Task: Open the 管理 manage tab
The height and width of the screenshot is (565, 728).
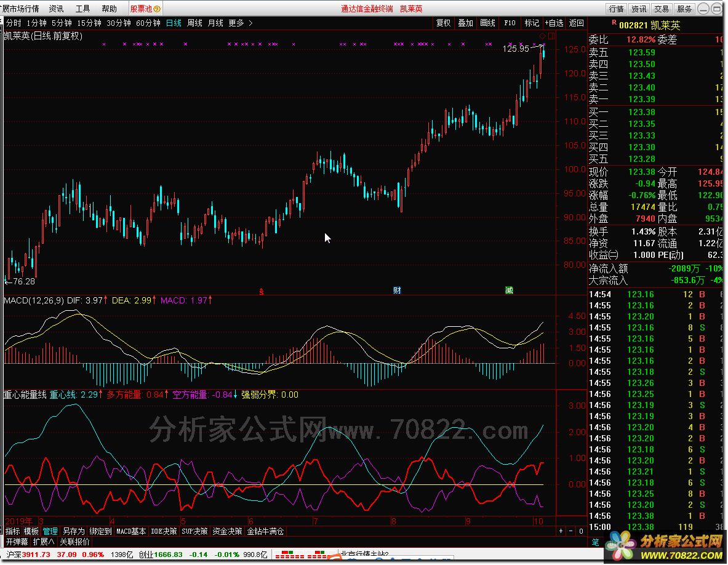Action: click(x=50, y=531)
